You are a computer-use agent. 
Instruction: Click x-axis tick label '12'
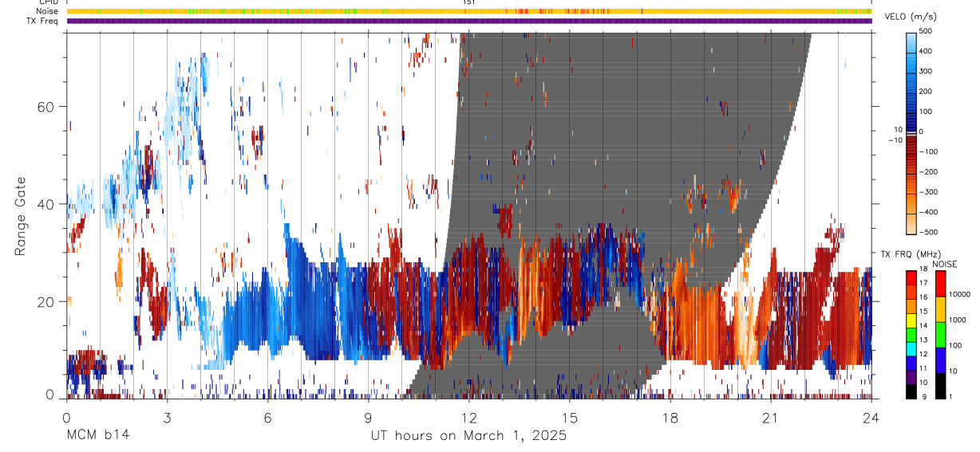tap(469, 417)
